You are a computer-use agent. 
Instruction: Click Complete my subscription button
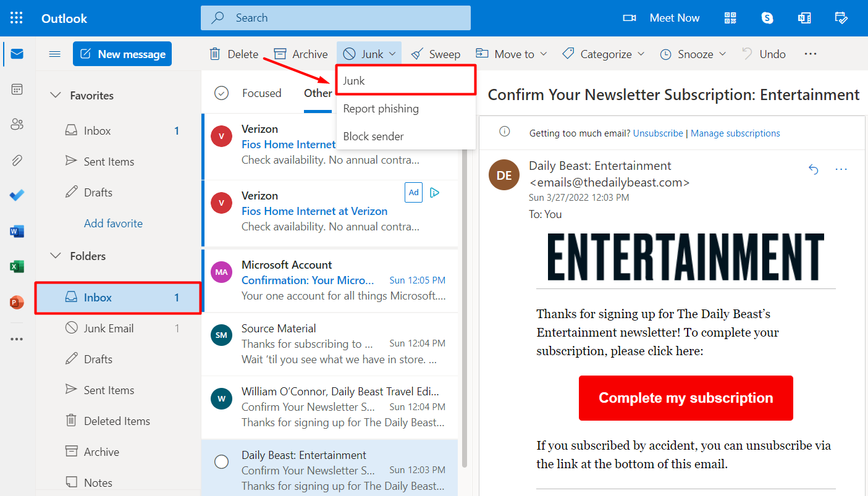pos(686,398)
